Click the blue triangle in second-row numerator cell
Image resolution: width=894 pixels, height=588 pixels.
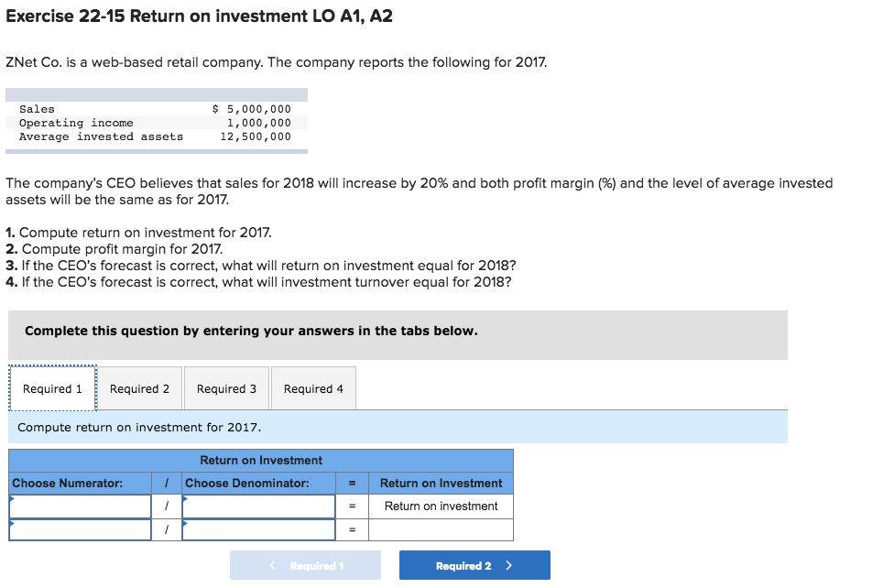tap(12, 523)
